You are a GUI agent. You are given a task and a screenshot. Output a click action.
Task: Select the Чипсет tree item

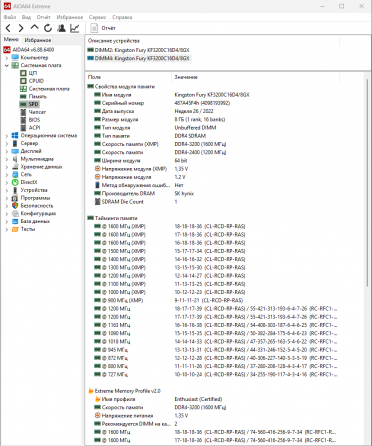point(37,112)
